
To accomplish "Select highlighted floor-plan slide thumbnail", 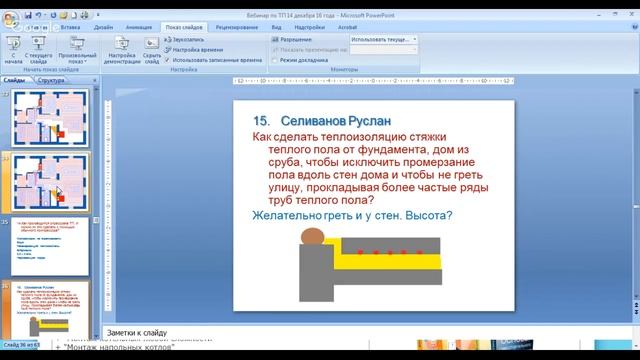I will [50, 182].
